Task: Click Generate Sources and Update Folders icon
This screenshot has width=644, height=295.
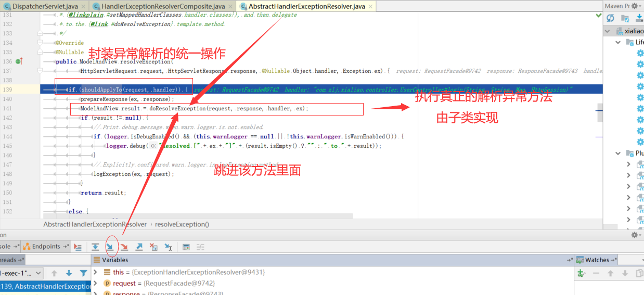Action: click(625, 18)
